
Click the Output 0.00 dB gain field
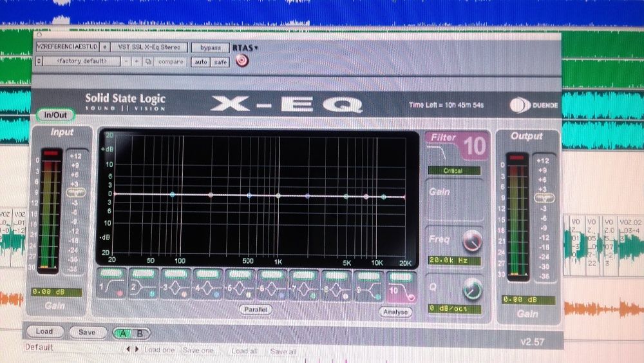[529, 300]
